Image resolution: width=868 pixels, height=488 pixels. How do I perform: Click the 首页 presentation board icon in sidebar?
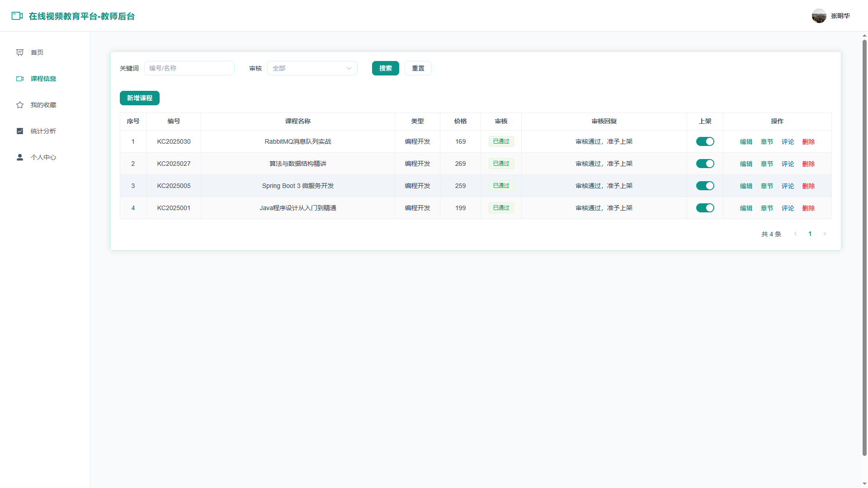click(20, 52)
